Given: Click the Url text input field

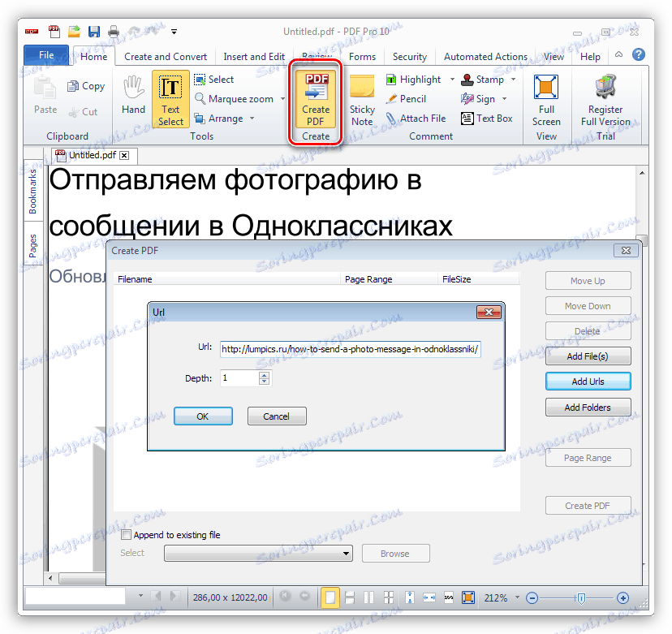Looking at the screenshot, I should [350, 349].
